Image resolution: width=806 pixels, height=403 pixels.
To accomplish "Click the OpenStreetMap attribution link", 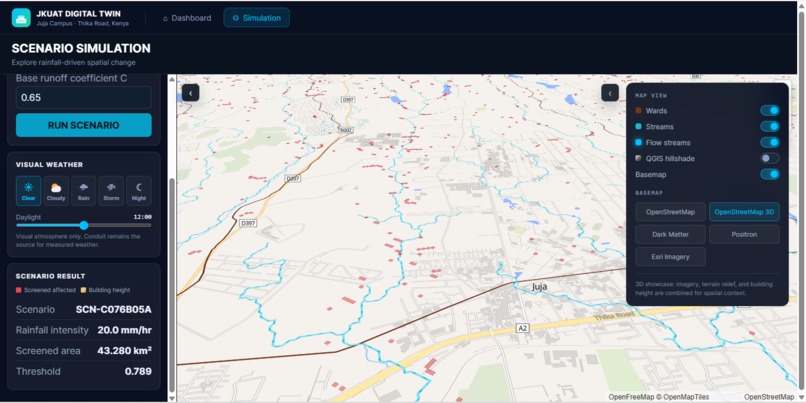I will 768,397.
